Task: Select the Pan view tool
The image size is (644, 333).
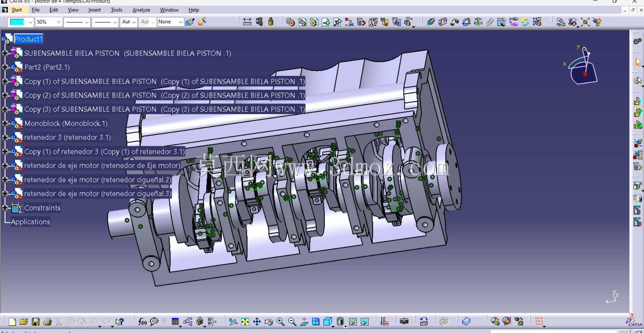Action: click(257, 322)
